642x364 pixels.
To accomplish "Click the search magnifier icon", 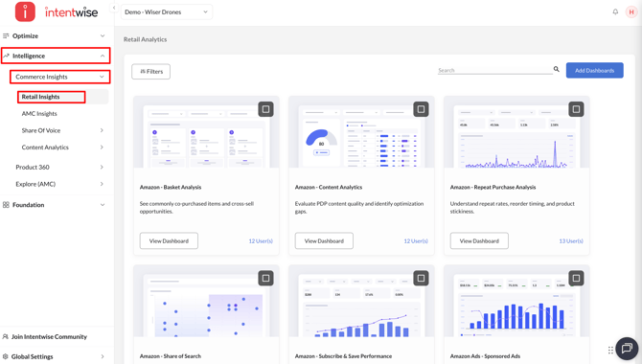I will 557,69.
